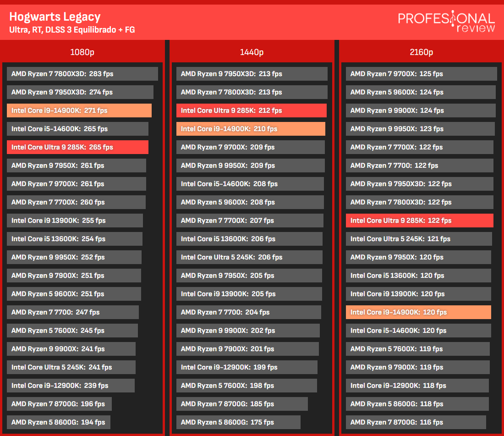Select the 1080p column header
The height and width of the screenshot is (436, 504).
click(82, 52)
